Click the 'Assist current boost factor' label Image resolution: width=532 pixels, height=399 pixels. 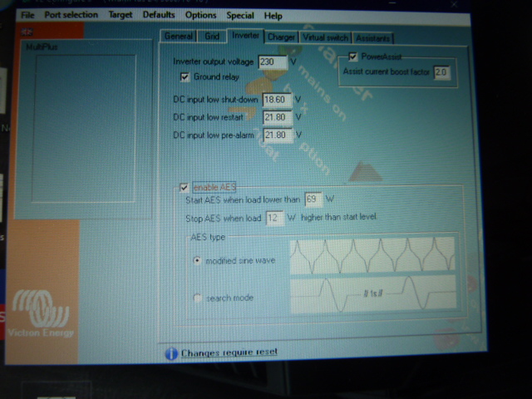(x=386, y=71)
